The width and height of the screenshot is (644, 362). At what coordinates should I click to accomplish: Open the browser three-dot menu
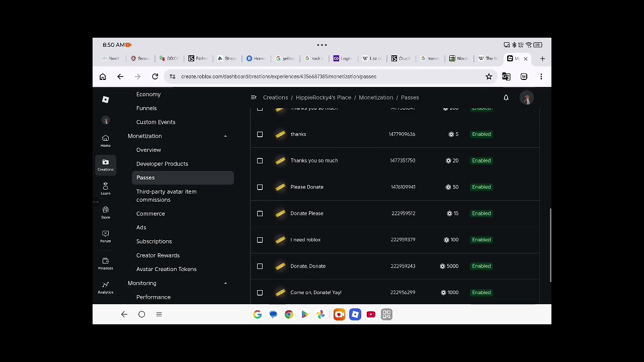(x=541, y=76)
